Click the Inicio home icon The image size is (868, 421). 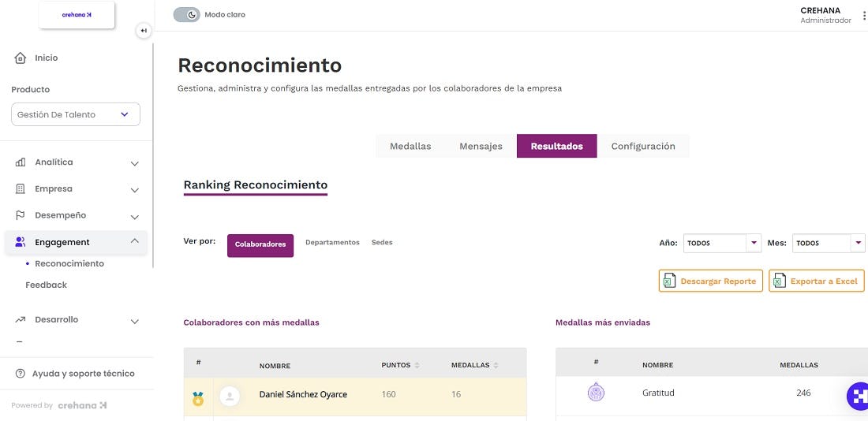click(21, 58)
